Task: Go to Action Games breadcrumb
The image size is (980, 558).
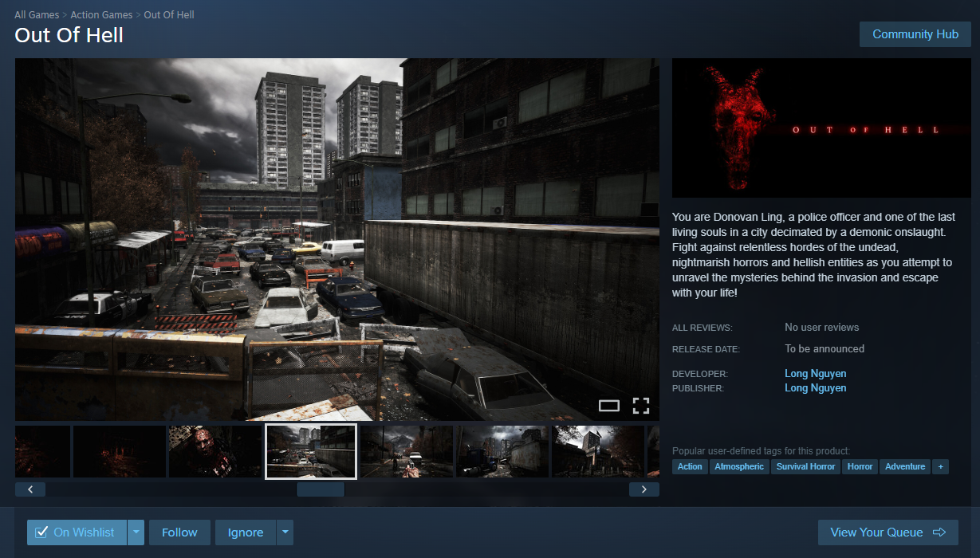Action: [x=101, y=15]
